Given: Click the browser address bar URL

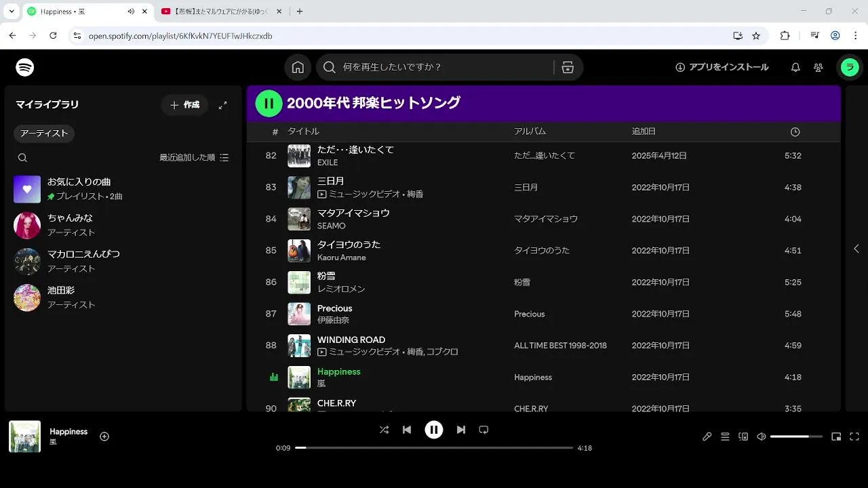Looking at the screenshot, I should coord(180,35).
